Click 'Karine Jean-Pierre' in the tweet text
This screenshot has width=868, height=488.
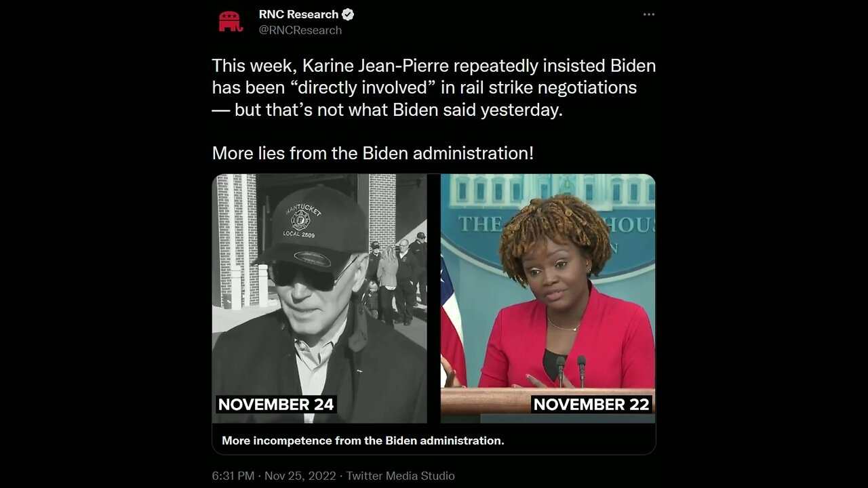pyautogui.click(x=375, y=66)
